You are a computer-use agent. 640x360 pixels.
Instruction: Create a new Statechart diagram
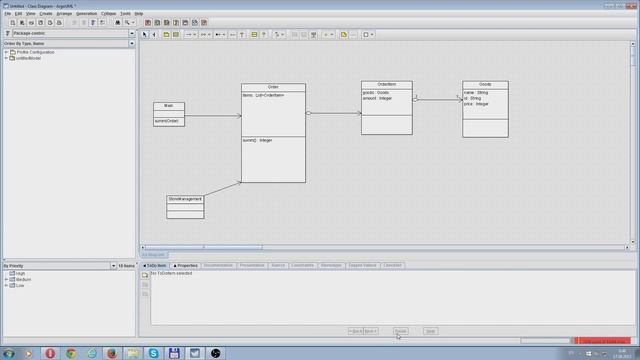point(185,22)
